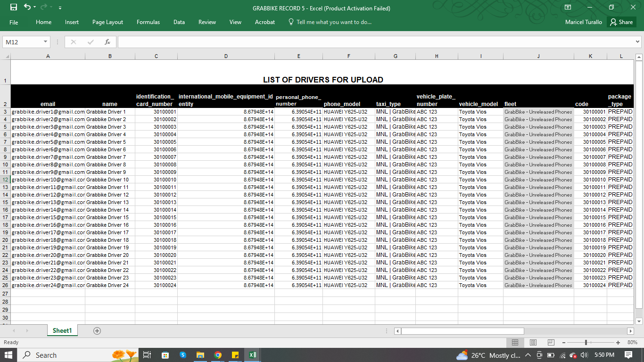Switch to Page Break Preview view

(x=551, y=342)
